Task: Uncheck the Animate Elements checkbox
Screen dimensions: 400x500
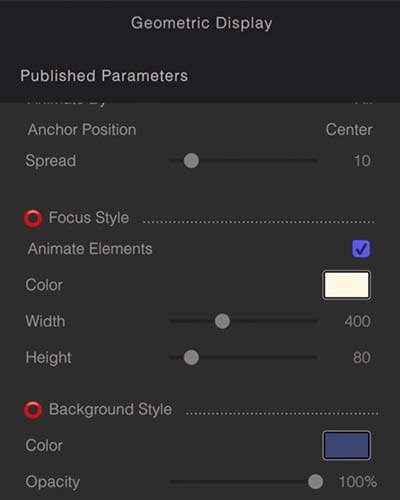Action: 361,249
